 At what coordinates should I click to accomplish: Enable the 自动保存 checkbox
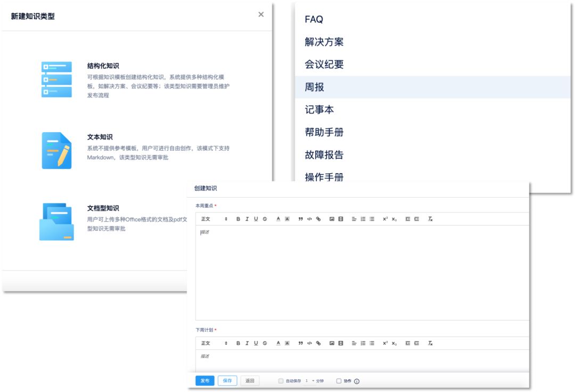281,381
